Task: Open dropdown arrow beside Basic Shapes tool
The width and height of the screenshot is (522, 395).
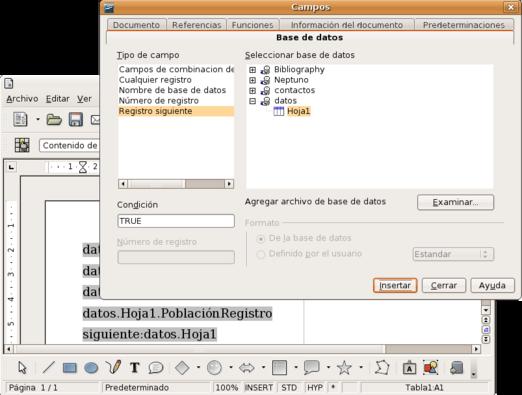Action: 198,368
